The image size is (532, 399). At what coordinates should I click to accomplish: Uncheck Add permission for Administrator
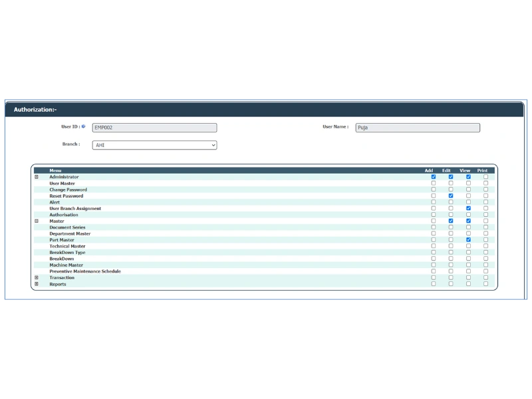[x=434, y=177]
